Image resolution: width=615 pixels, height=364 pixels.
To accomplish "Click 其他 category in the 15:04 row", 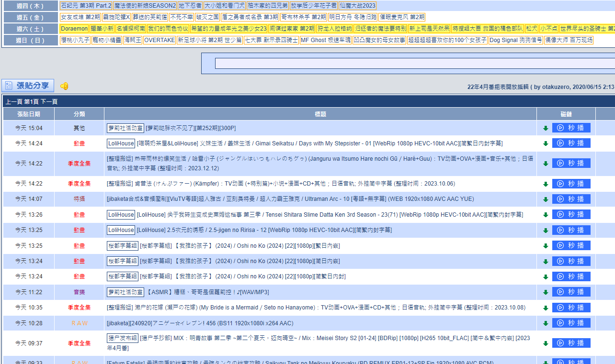I will pos(79,128).
